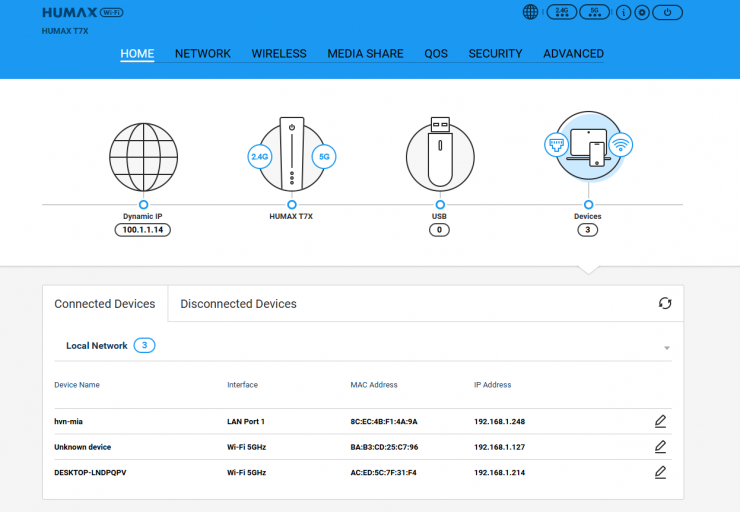Open the NETWORK menu
Viewport: 740px width, 512px height.
pos(203,54)
